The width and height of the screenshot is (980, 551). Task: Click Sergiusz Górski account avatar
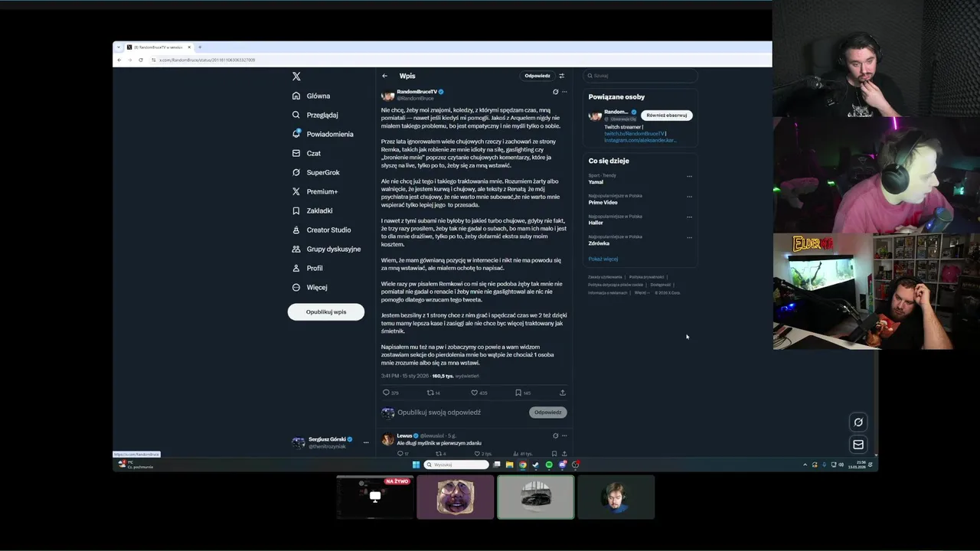coord(298,442)
